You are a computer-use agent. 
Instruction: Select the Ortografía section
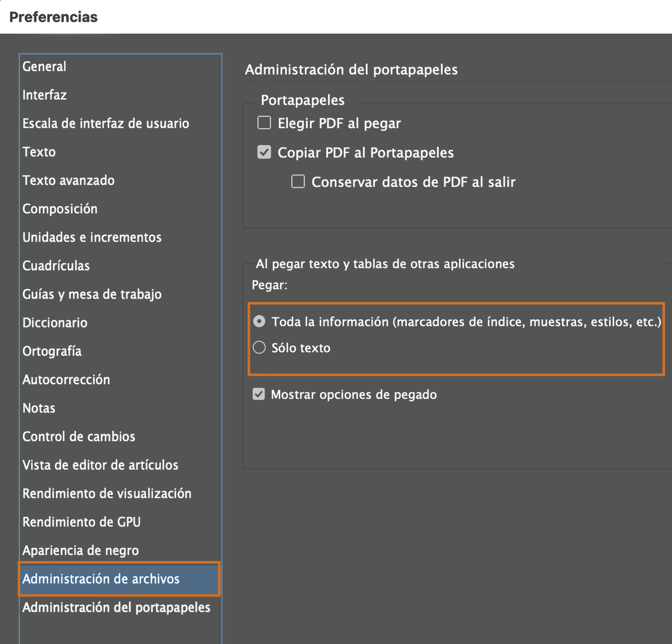coord(52,351)
